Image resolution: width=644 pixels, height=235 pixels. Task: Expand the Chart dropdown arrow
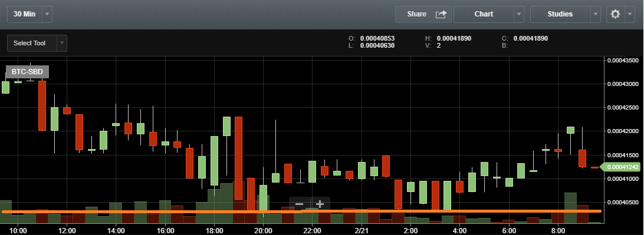(519, 14)
